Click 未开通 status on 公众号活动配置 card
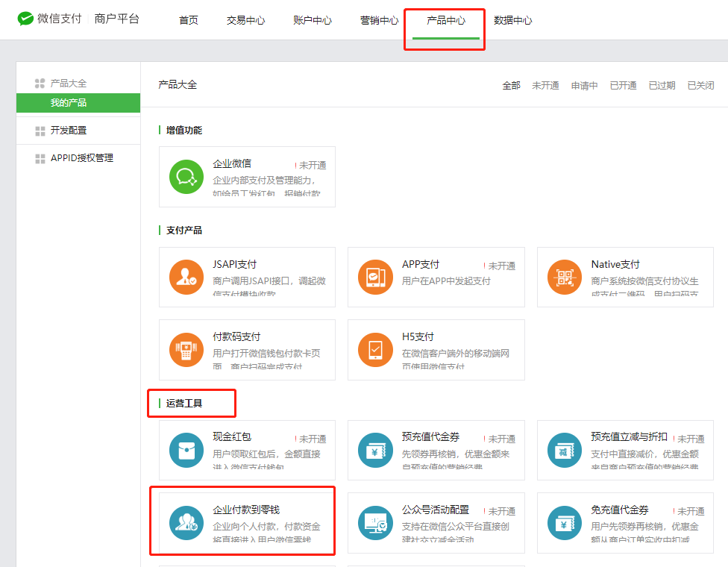This screenshot has width=728, height=567. (x=501, y=511)
